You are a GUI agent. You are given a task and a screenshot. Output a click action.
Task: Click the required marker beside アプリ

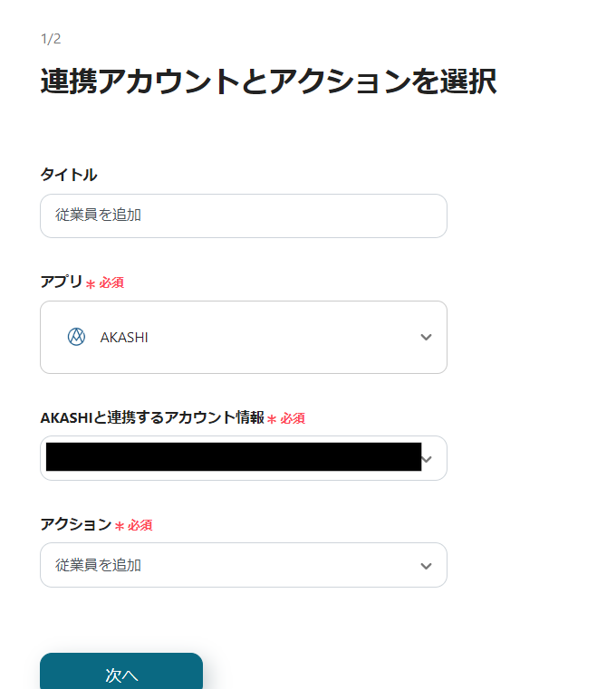point(105,282)
